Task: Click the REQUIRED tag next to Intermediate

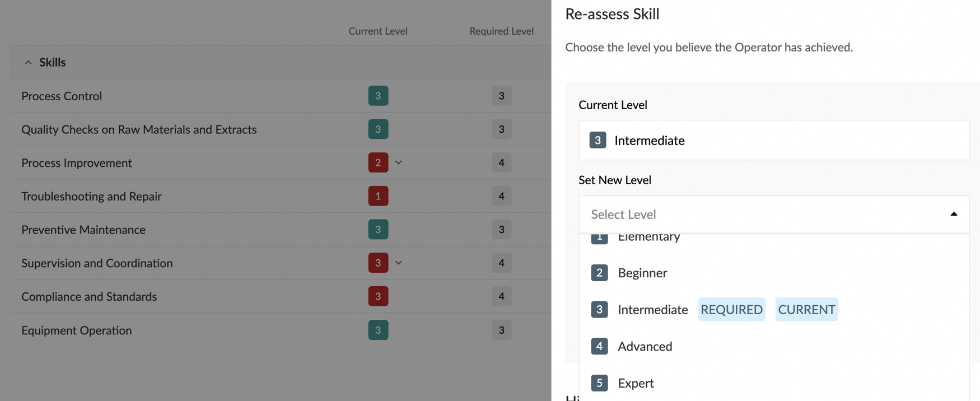Action: pos(731,309)
